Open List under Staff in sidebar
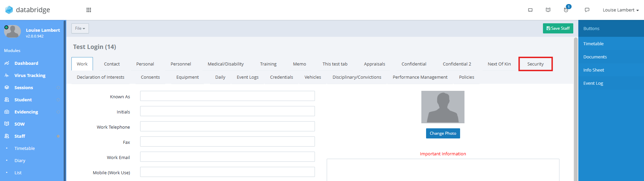Screen dimensions: 644x181 coord(18,173)
